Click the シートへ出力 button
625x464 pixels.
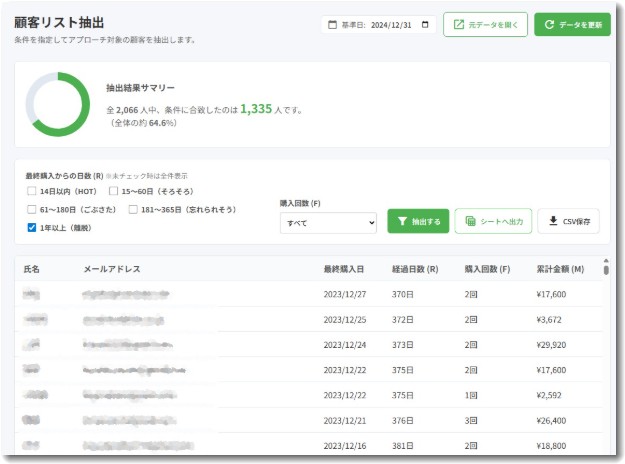click(493, 221)
